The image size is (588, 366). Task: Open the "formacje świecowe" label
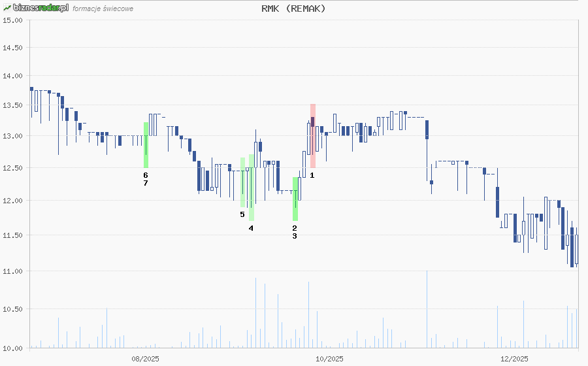click(x=103, y=8)
